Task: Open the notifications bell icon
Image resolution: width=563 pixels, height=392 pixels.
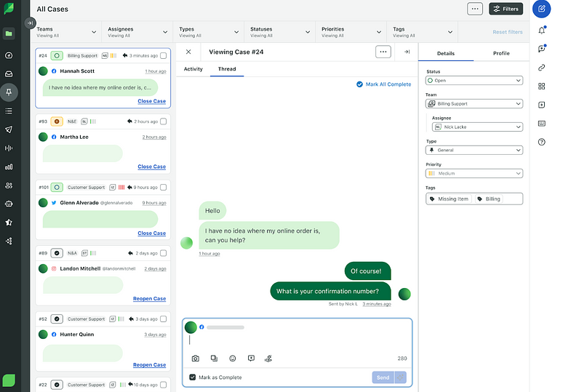Action: 541,31
